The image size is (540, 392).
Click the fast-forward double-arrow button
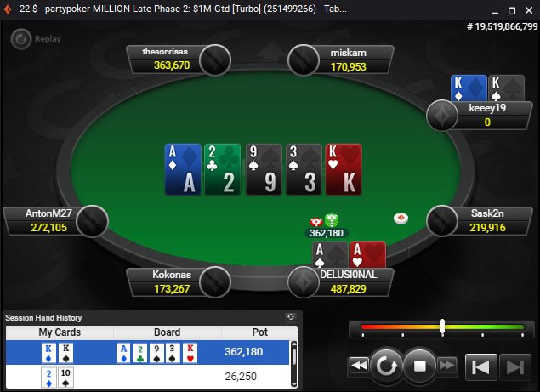(x=447, y=365)
